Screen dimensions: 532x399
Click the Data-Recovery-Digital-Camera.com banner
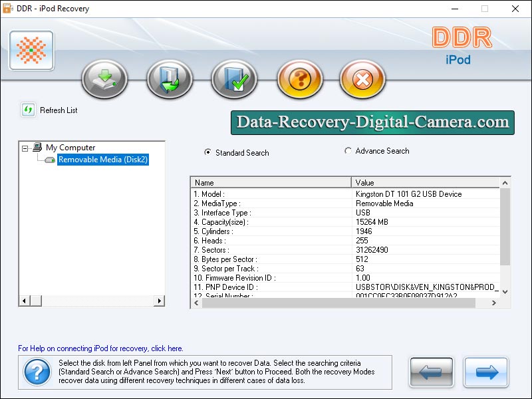372,122
